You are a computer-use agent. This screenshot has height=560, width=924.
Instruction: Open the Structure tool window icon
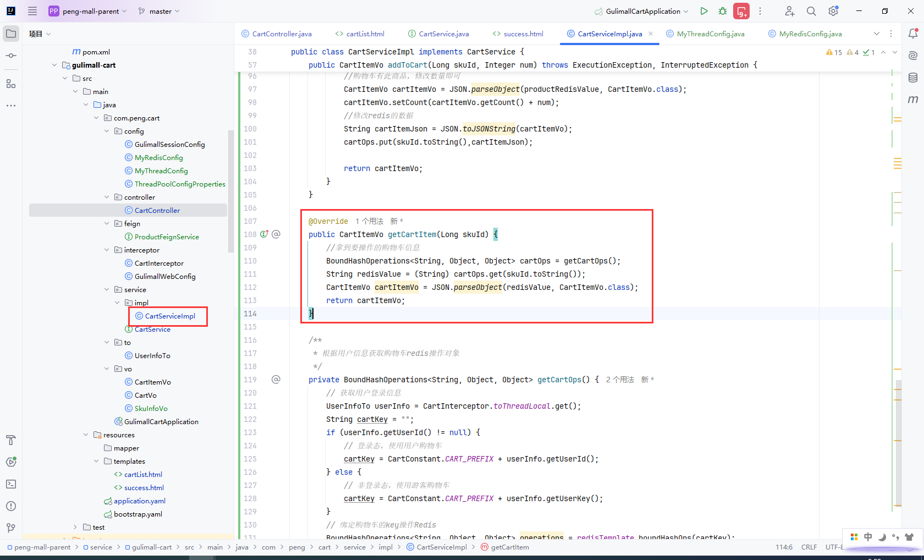(11, 84)
